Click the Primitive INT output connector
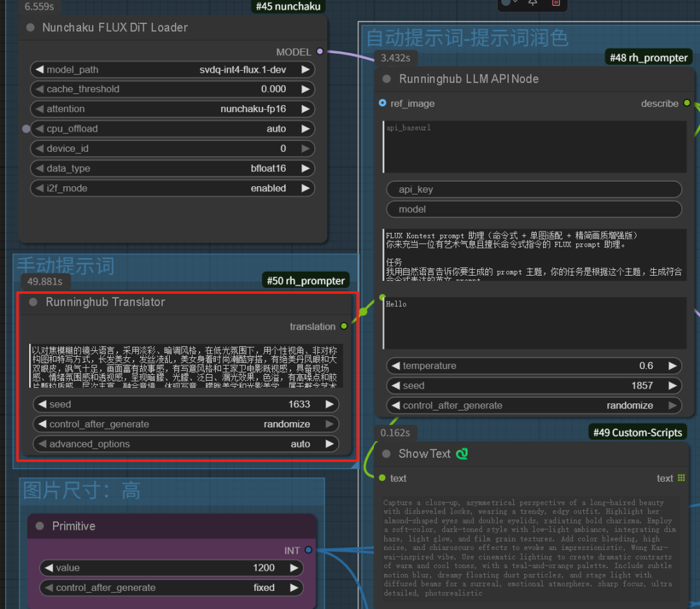This screenshot has height=609, width=700. 309,550
